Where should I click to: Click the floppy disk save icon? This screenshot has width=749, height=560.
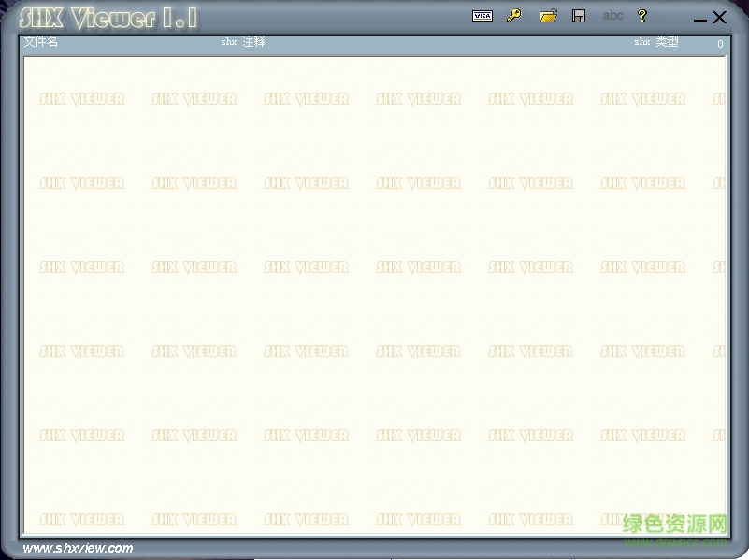click(579, 16)
